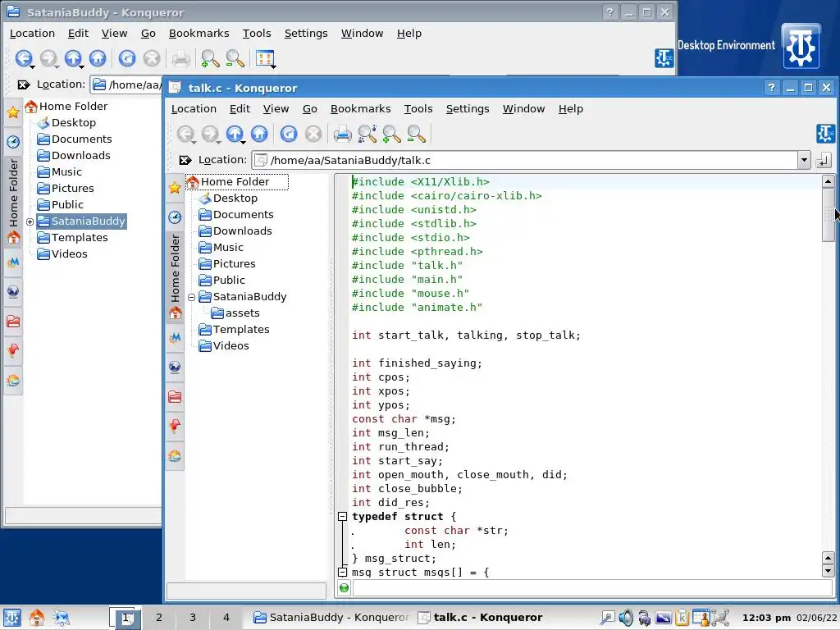
Task: Select Templates folder in talk.c tree
Action: click(234, 330)
